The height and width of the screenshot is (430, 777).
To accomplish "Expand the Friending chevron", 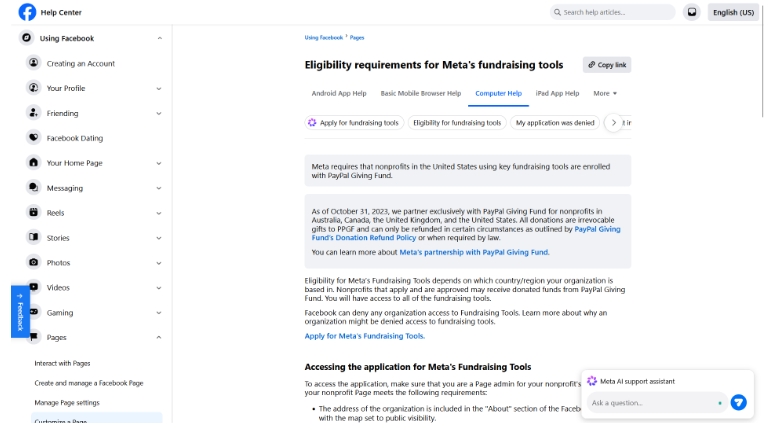I will [x=159, y=113].
